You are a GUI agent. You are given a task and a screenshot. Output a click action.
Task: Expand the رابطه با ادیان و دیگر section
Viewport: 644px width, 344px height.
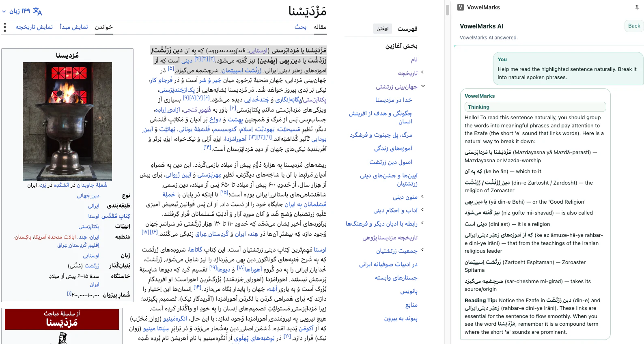(422, 223)
